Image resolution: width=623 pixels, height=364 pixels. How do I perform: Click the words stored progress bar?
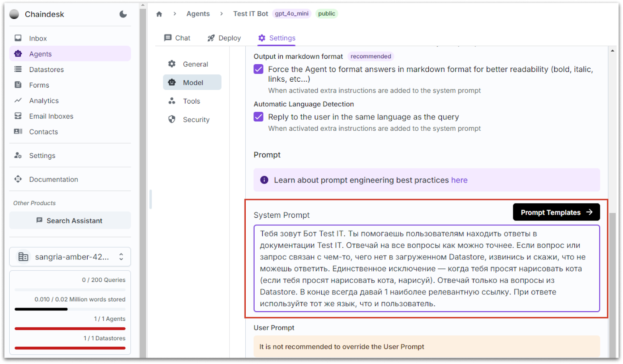click(70, 309)
